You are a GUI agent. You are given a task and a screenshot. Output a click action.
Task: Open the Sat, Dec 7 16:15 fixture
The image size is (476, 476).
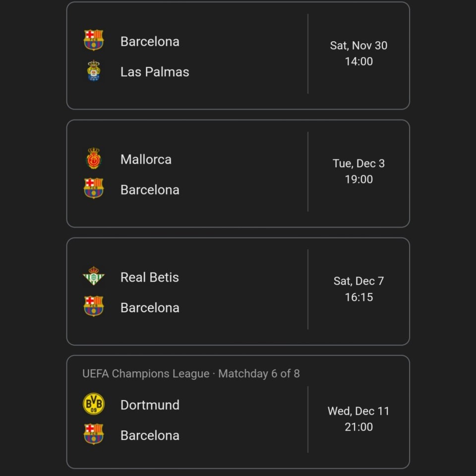pos(238,291)
